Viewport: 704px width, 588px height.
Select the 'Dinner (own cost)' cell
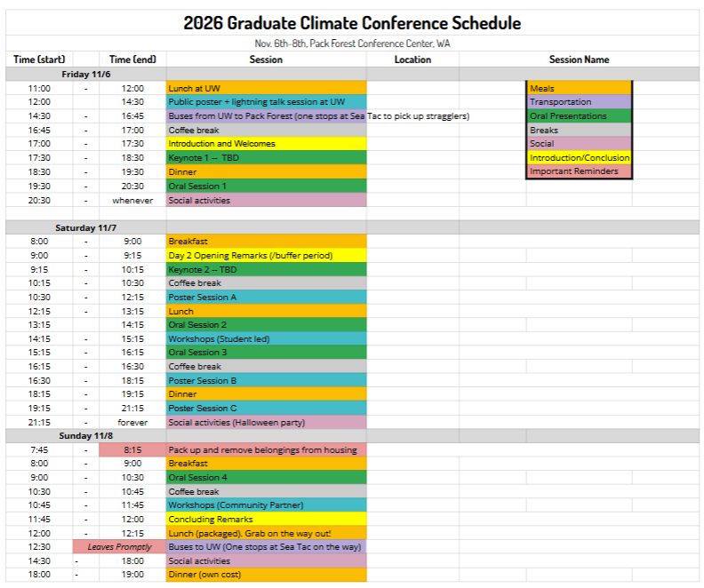tap(267, 574)
